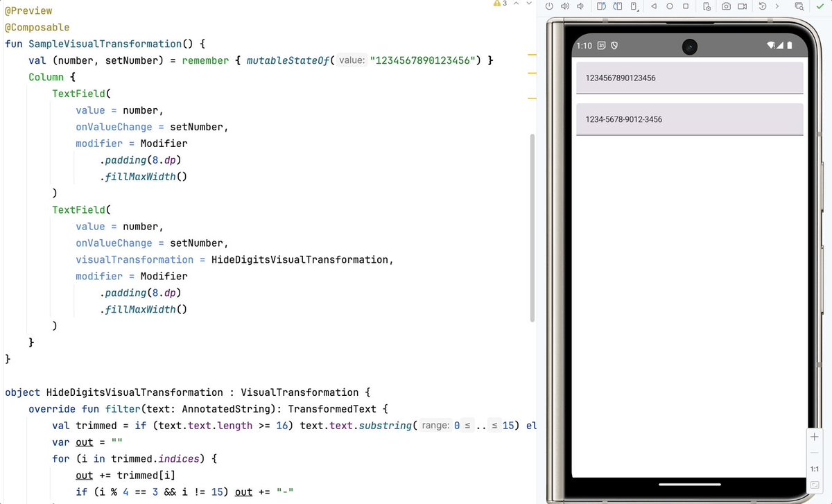
Task: Click the 'value:' inlay parameter hint
Action: click(352, 60)
